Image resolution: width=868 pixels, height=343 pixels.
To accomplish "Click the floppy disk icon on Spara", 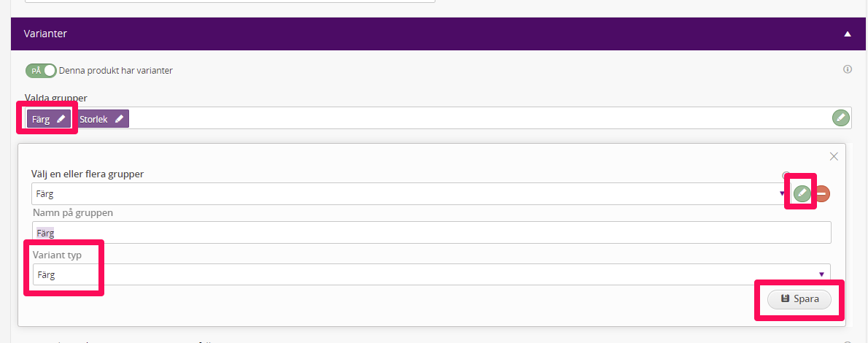I will [784, 298].
